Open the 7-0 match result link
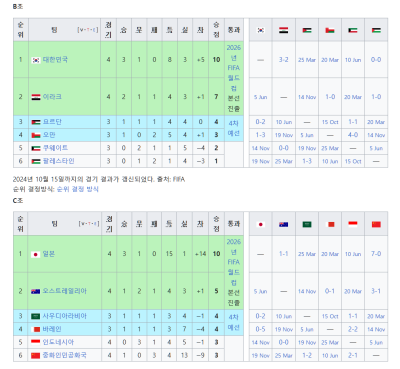This screenshot has width=400, height=369. (x=376, y=254)
